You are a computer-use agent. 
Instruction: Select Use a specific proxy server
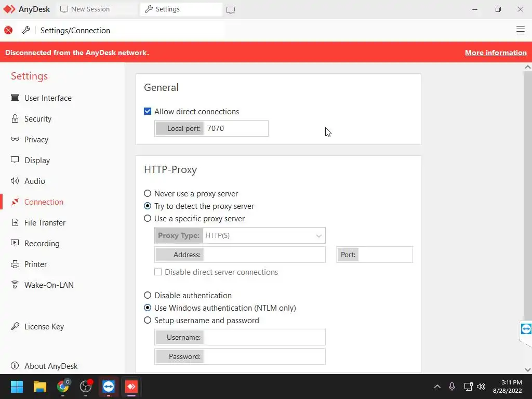148,219
